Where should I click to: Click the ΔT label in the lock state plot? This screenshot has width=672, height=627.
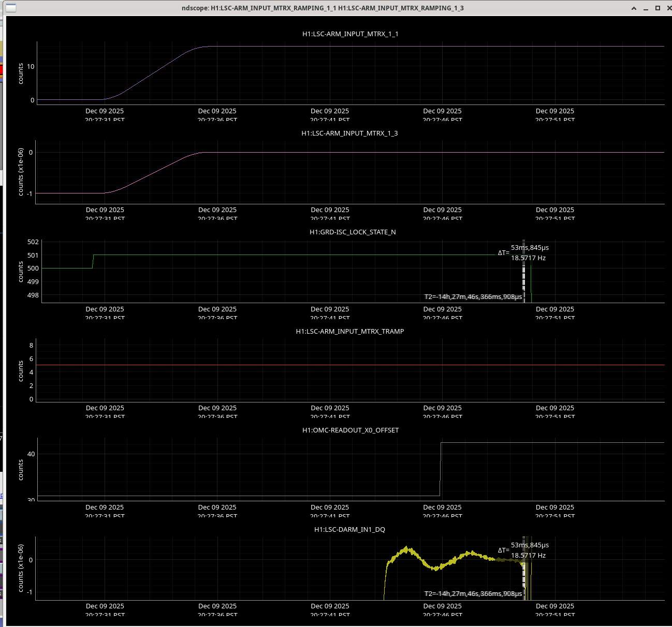point(503,253)
